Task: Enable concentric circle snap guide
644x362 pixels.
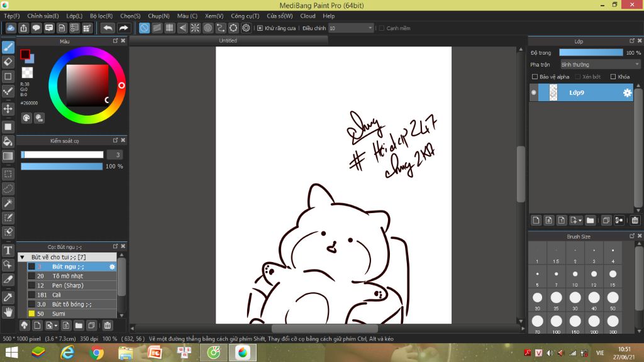Action: coord(208,28)
